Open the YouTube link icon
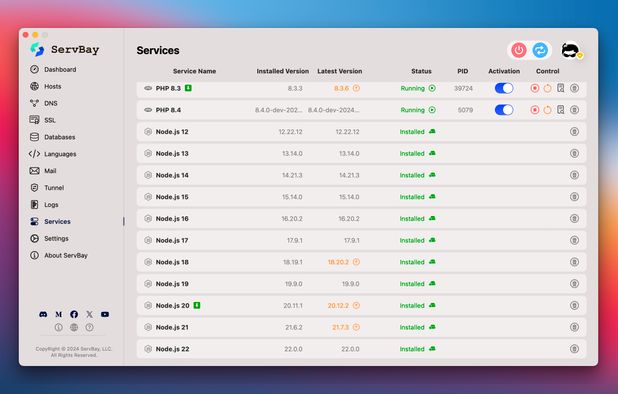The width and height of the screenshot is (618, 394). point(105,314)
